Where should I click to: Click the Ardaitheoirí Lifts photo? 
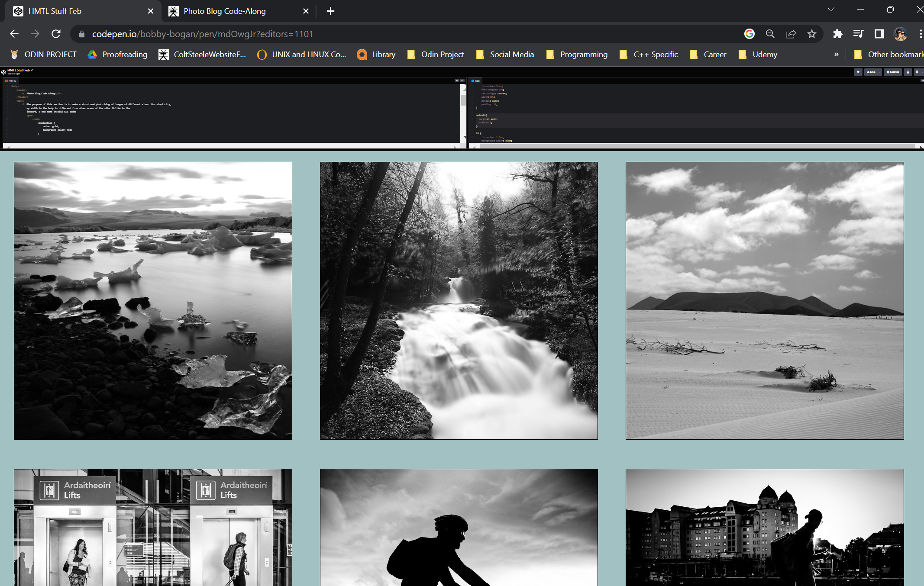click(x=153, y=527)
